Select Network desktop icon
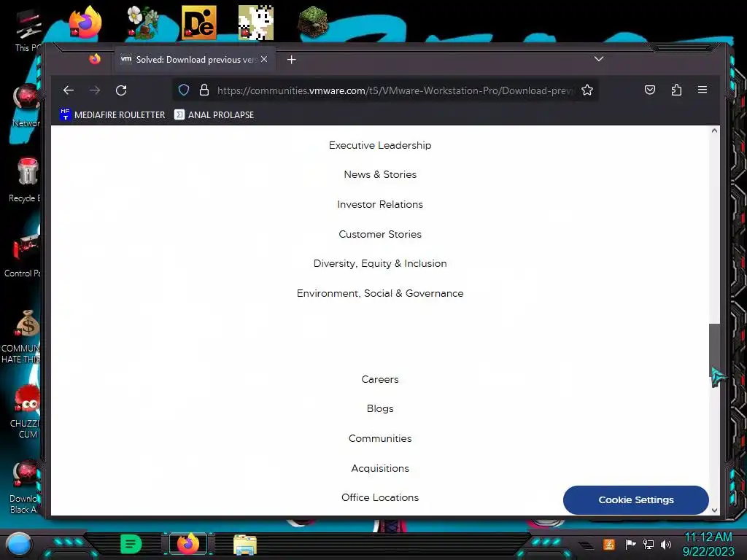747x560 pixels. coord(26,106)
